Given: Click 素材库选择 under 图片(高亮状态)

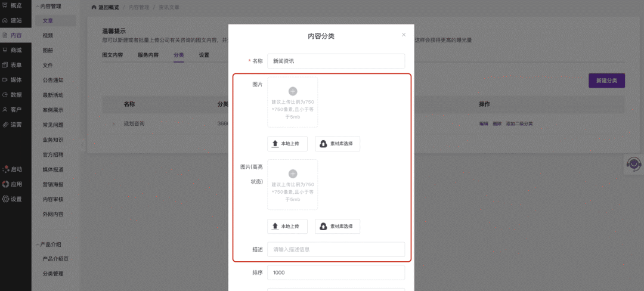Looking at the screenshot, I should (338, 226).
